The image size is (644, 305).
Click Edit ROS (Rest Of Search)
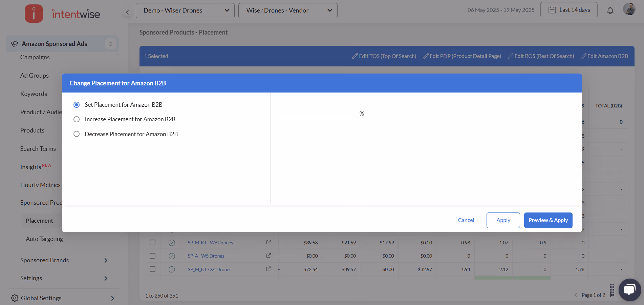click(x=541, y=56)
